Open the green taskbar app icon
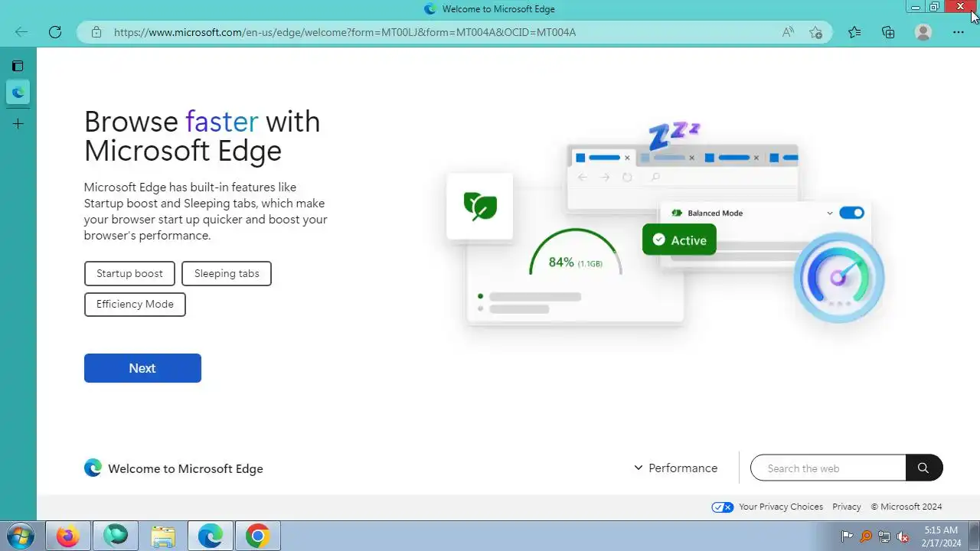 click(116, 536)
